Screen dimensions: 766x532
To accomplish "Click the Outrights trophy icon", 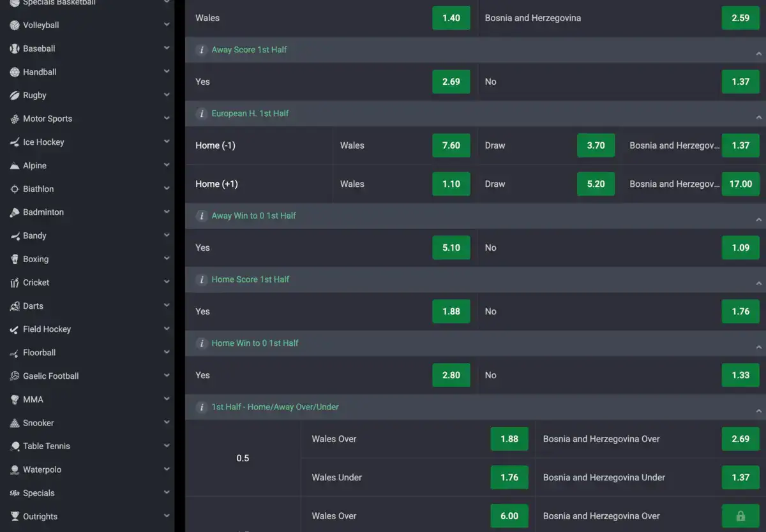I will point(15,516).
